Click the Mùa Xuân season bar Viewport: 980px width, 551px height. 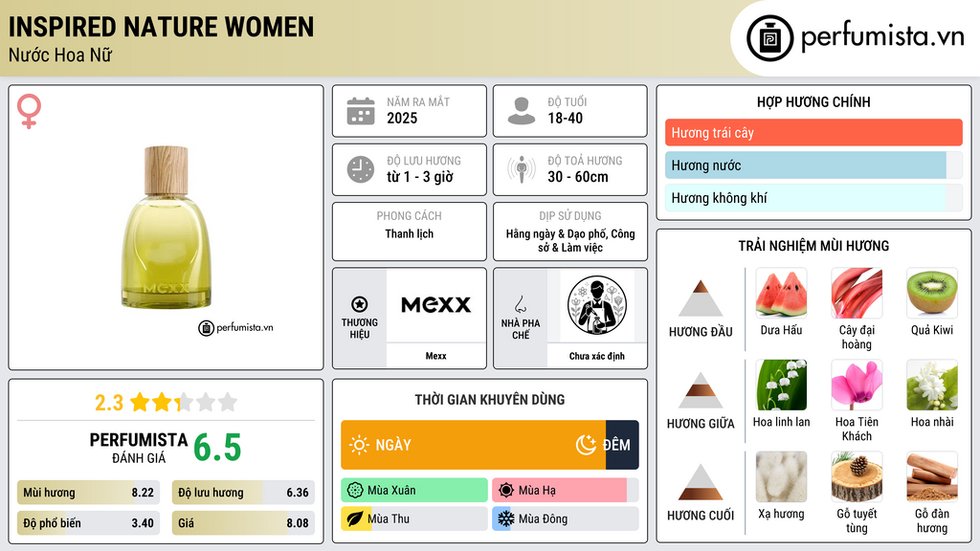click(x=414, y=491)
